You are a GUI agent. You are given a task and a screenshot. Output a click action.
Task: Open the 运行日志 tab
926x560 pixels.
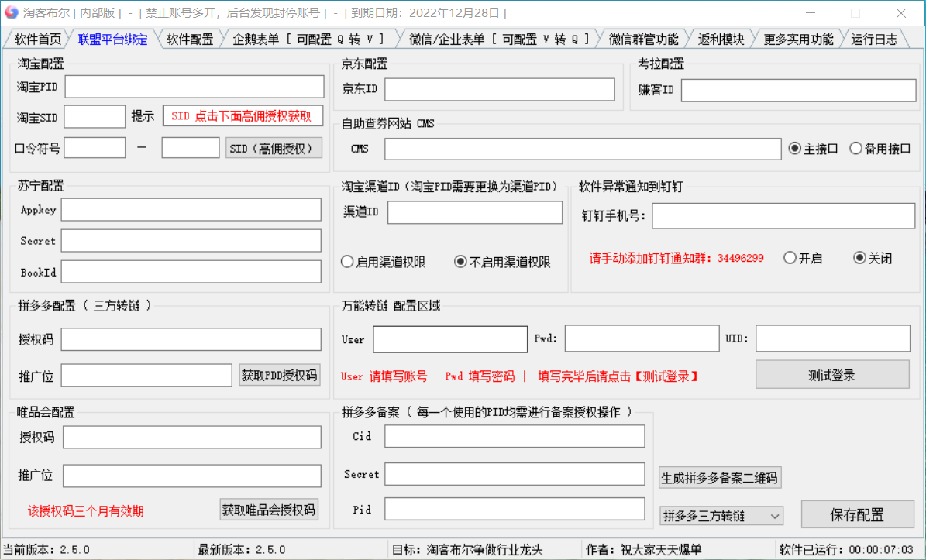coord(874,40)
